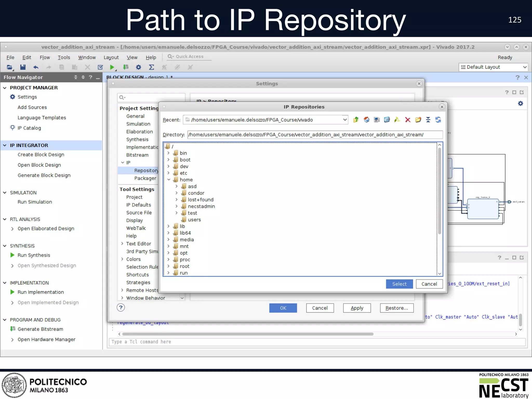Open the Flow menu
Screen dimensions: 532x399
coord(45,57)
